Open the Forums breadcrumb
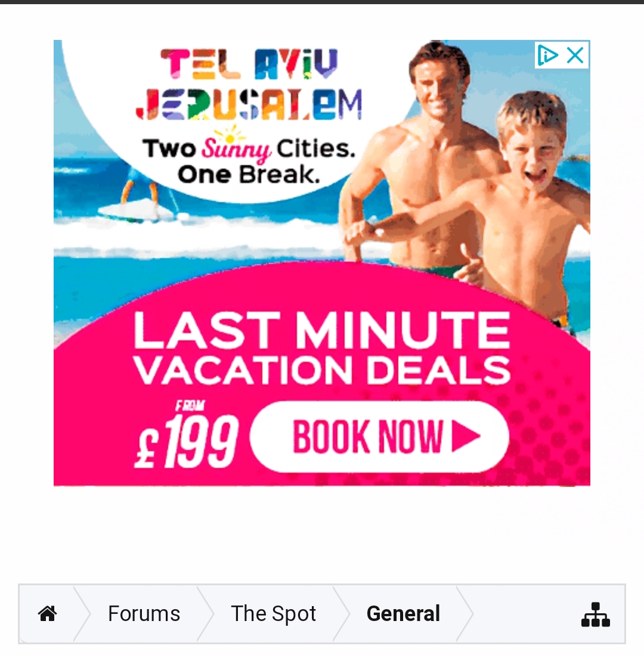 tap(144, 614)
